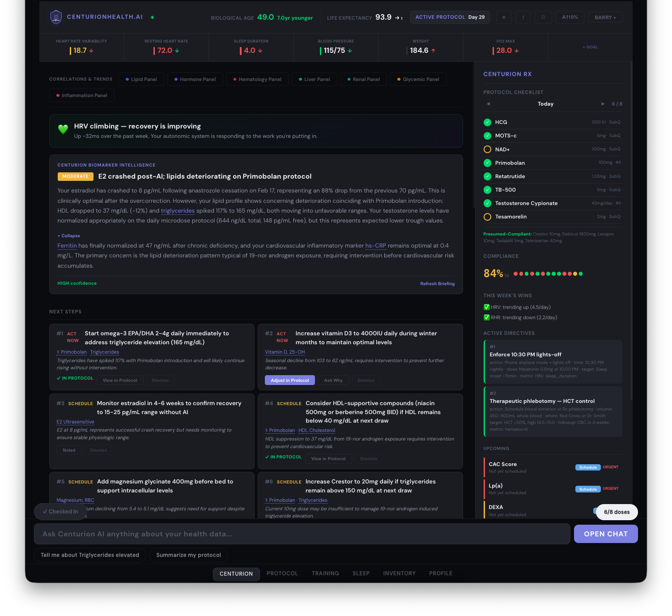This screenshot has height=616, width=672.
Task: Go to next day in protocol checklist
Action: (x=603, y=104)
